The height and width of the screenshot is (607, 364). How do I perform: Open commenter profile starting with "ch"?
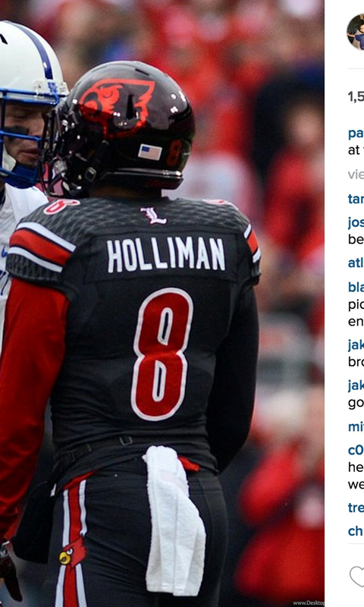356,531
